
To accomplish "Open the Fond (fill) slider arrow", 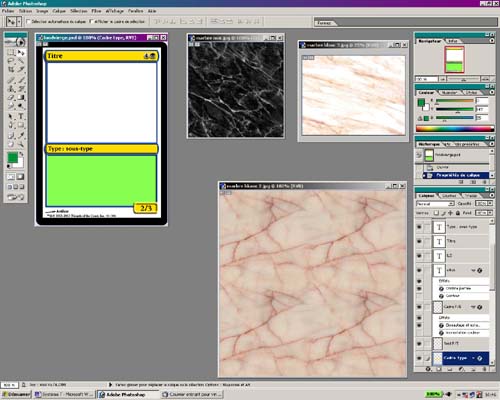I will (490, 213).
